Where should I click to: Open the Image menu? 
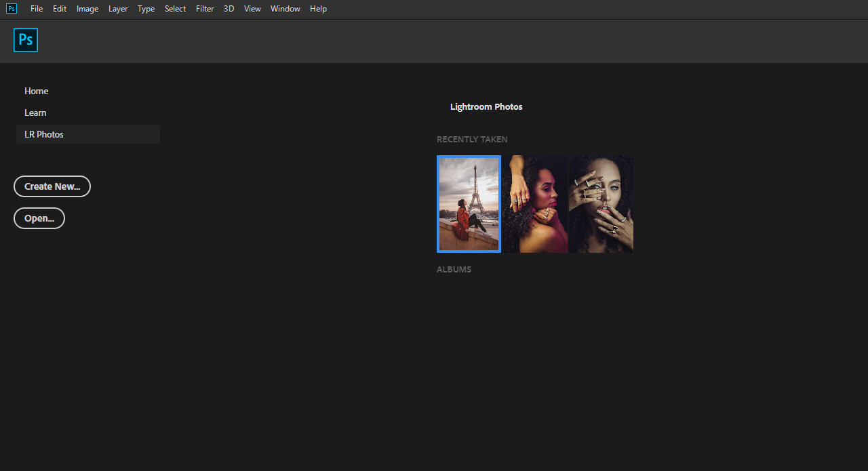[x=87, y=9]
